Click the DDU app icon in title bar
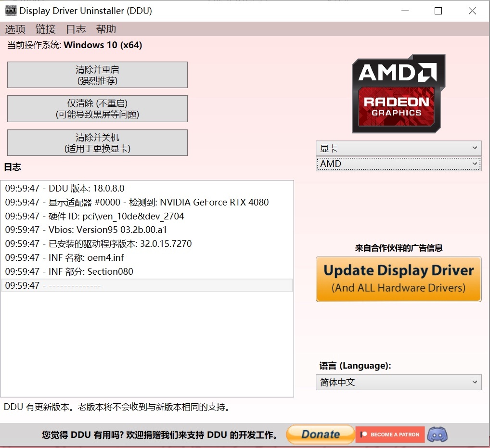 tap(11, 11)
